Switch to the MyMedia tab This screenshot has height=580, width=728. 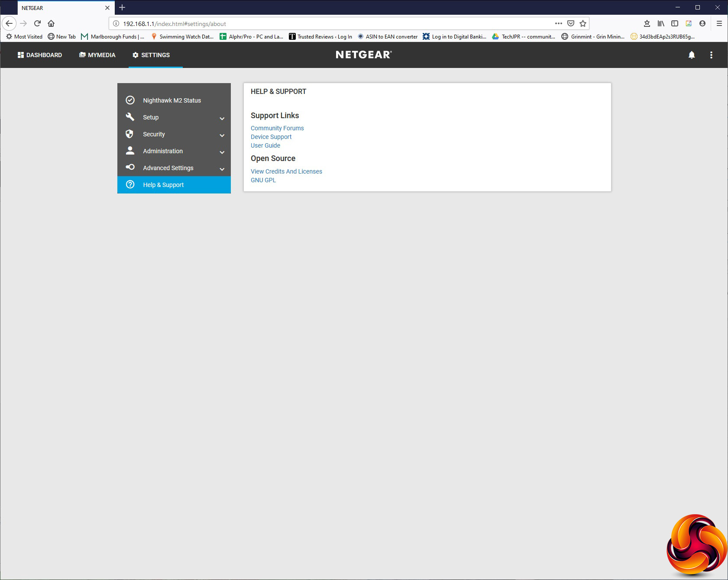pyautogui.click(x=97, y=55)
